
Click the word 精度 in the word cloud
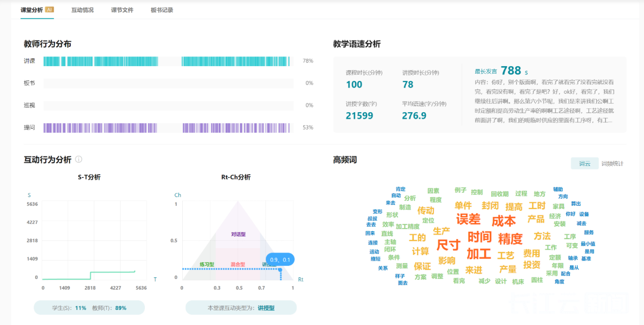(510, 239)
